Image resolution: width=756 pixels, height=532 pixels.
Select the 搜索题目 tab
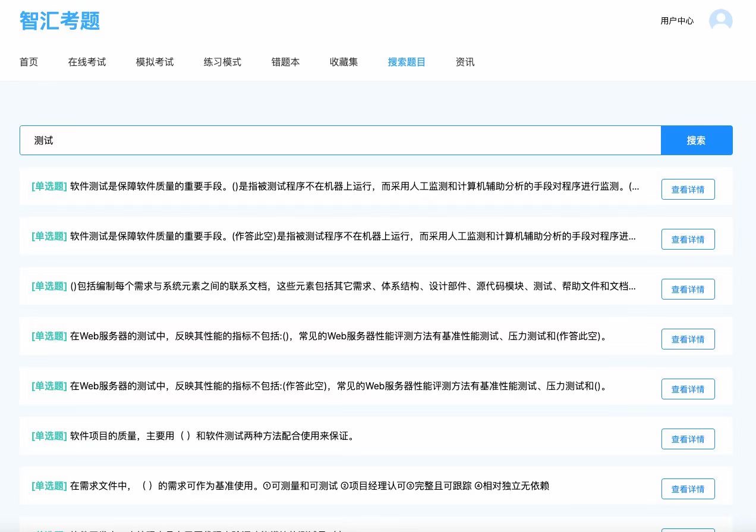coord(407,62)
